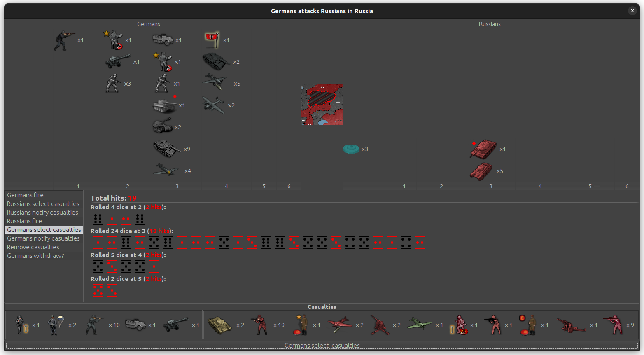Image resolution: width=644 pixels, height=355 pixels.
Task: Select the Russian rifleman casualty icon x9
Action: coord(613,325)
